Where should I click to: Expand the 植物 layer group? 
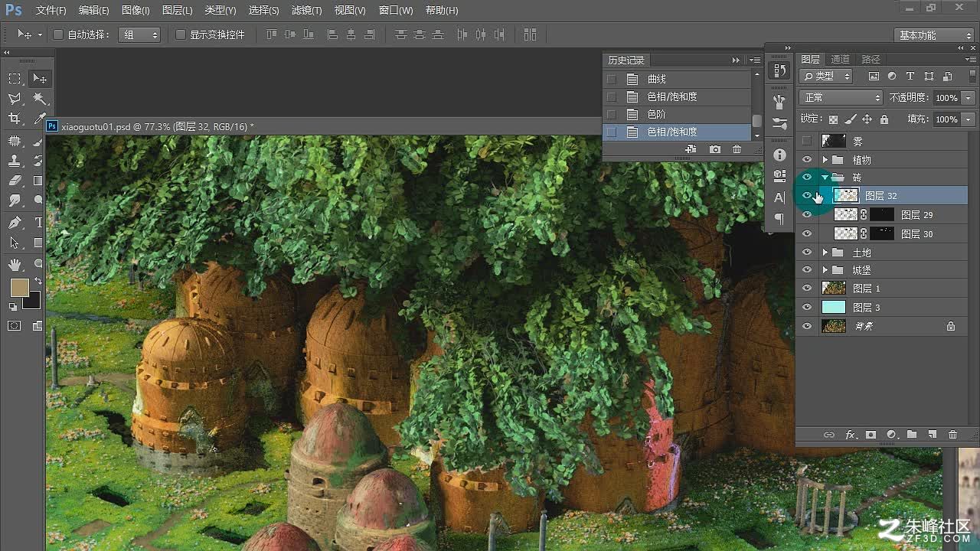(825, 159)
